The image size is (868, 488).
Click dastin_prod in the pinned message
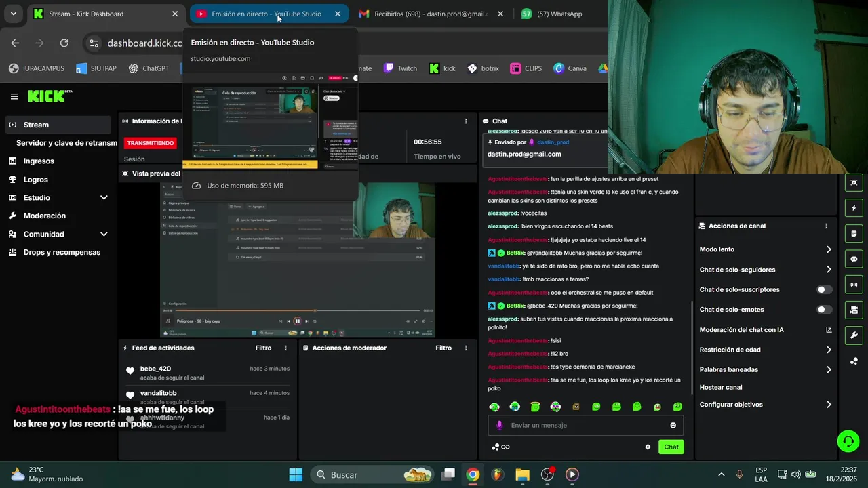pos(553,142)
